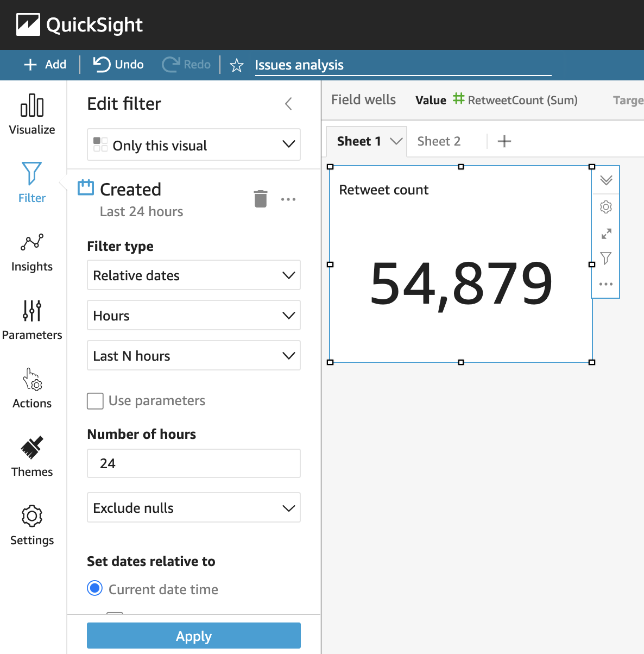Select the Current date time radio button
Viewport: 644px width, 654px height.
point(95,588)
